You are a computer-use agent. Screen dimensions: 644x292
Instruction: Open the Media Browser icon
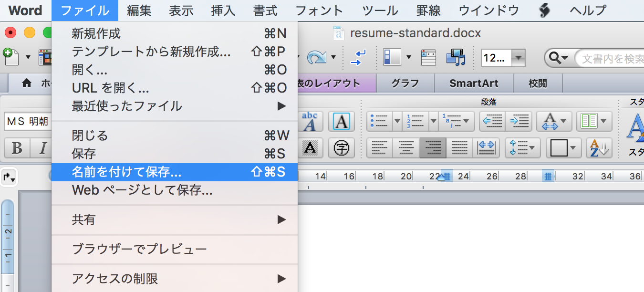pos(456,57)
